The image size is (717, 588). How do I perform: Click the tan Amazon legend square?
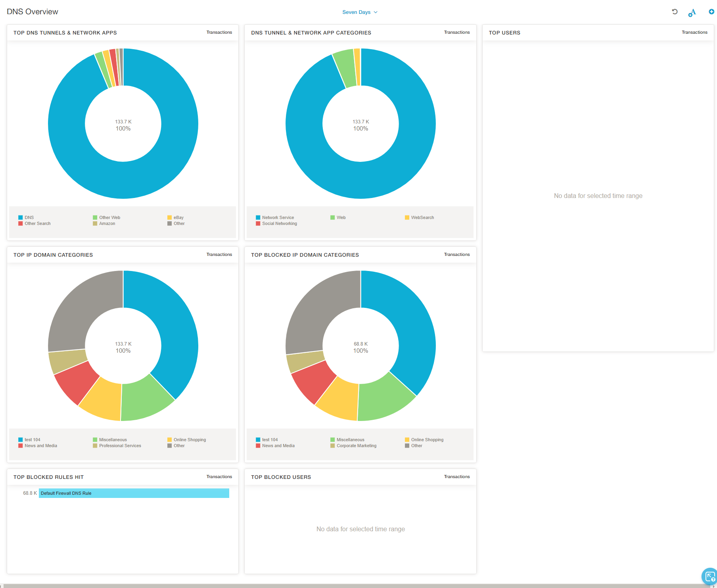coord(95,224)
